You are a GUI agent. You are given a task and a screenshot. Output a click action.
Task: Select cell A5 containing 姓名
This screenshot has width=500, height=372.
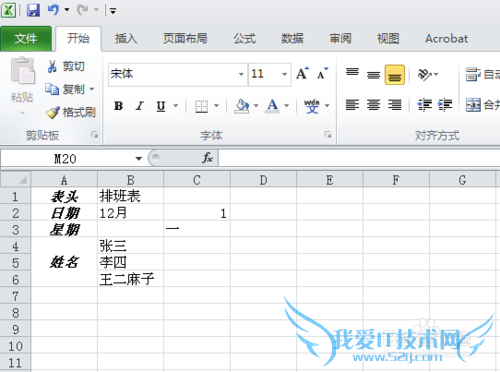[x=64, y=263]
